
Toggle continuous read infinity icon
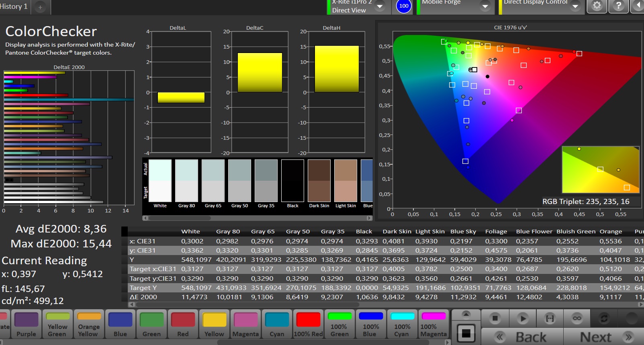point(577,318)
